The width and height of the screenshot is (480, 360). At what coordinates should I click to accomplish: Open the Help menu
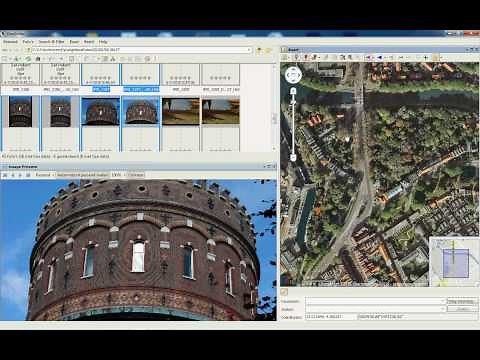[103, 42]
